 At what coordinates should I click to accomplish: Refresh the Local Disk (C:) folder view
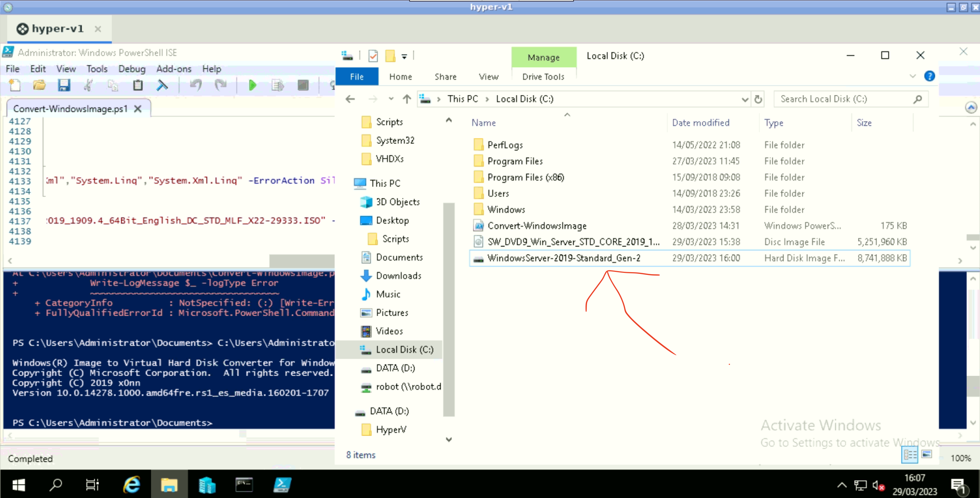[x=758, y=100]
